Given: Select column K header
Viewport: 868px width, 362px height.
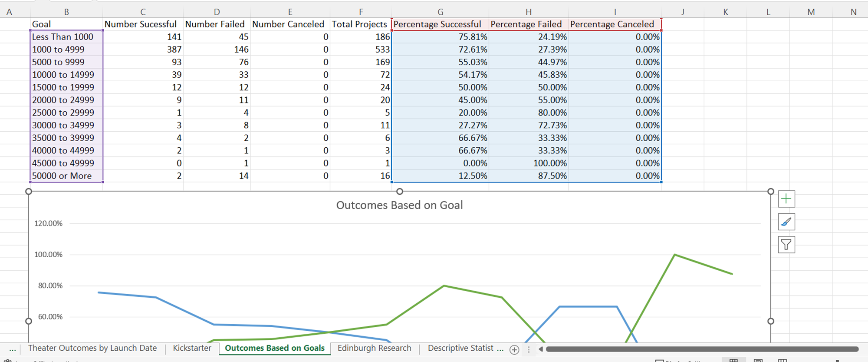Looking at the screenshot, I should coord(726,12).
